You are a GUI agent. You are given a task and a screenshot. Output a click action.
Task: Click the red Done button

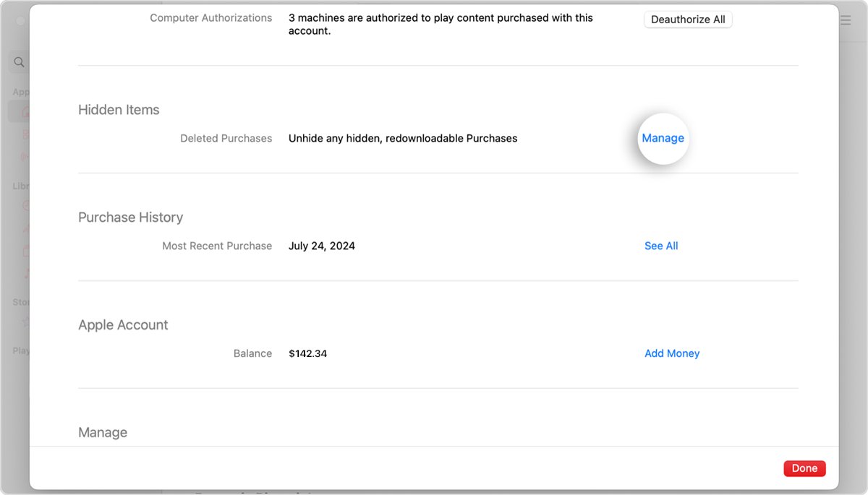click(804, 468)
